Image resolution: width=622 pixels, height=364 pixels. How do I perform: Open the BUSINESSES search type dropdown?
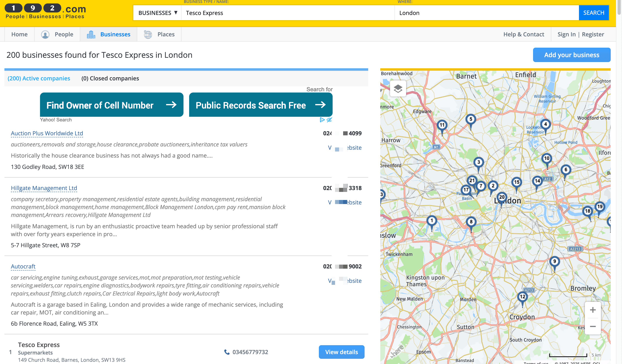click(x=157, y=13)
